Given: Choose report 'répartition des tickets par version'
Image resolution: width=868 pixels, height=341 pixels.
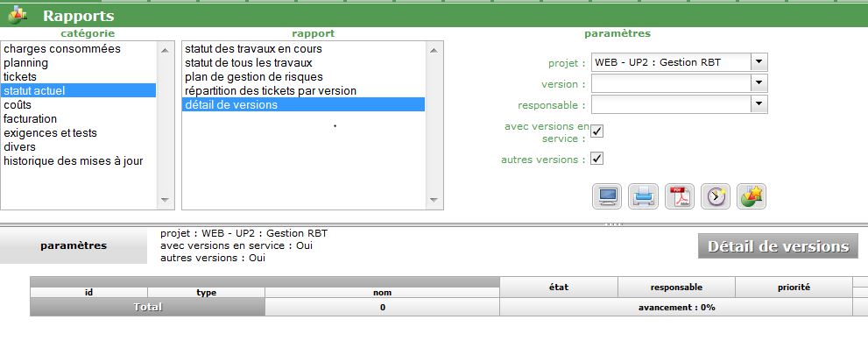Looking at the screenshot, I should (303, 90).
